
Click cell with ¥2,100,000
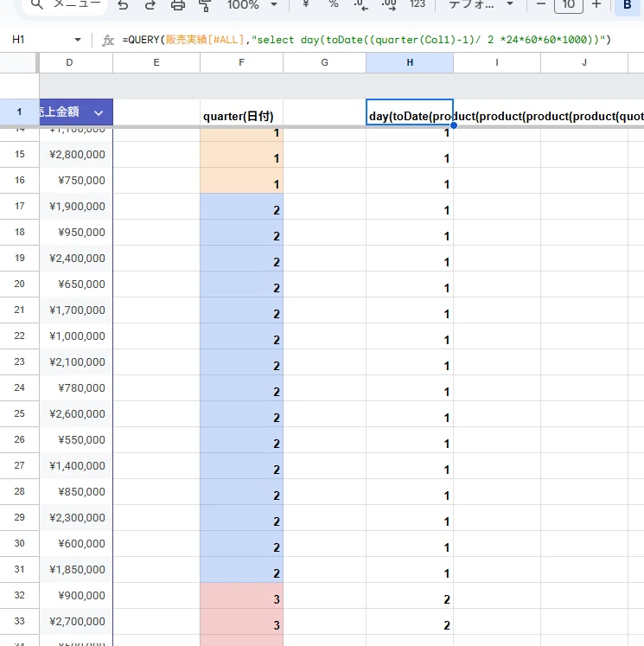click(76, 362)
